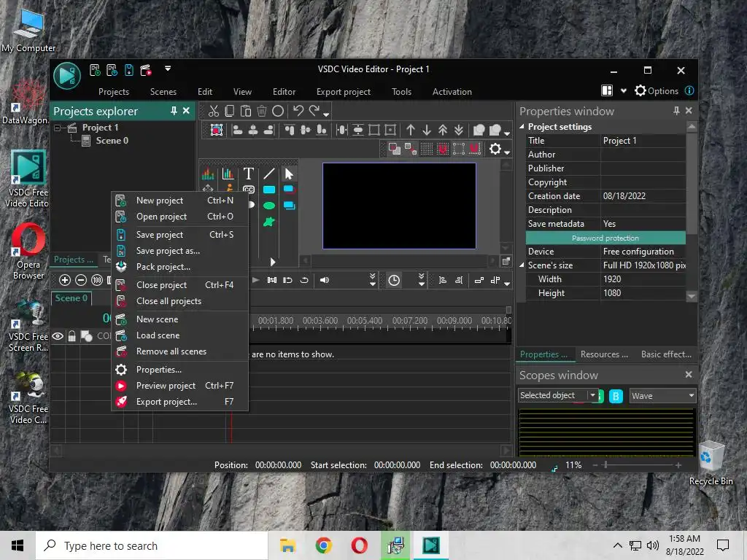Open Options in the top-right corner
The image size is (747, 560).
tap(656, 91)
